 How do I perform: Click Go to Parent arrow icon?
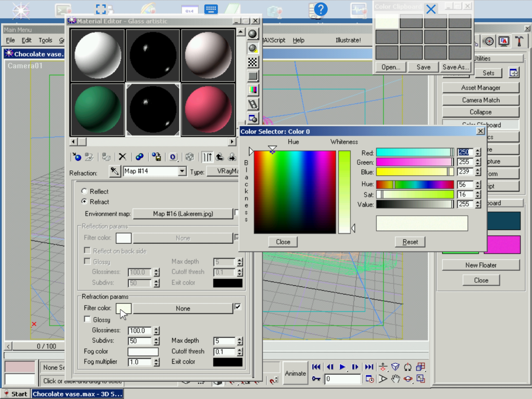pyautogui.click(x=220, y=157)
